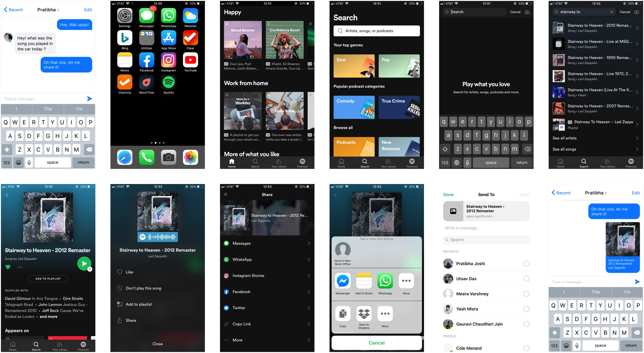Expand See all artists

pyautogui.click(x=595, y=138)
